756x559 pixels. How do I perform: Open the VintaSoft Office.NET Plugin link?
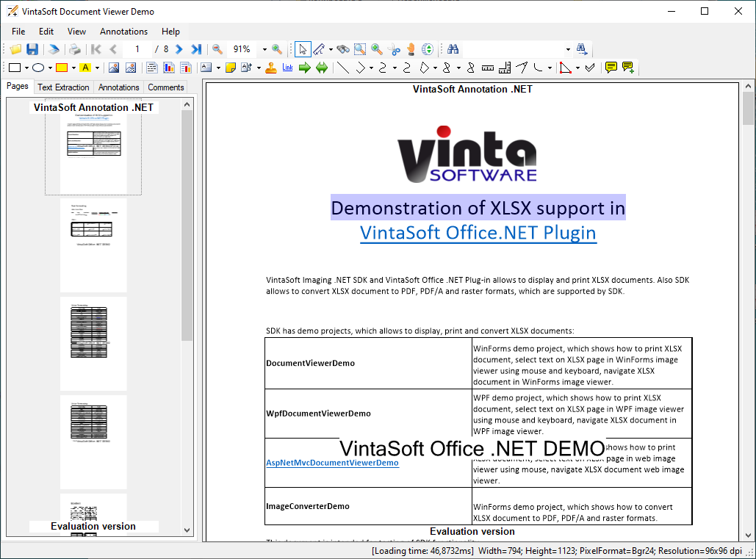[x=478, y=233]
